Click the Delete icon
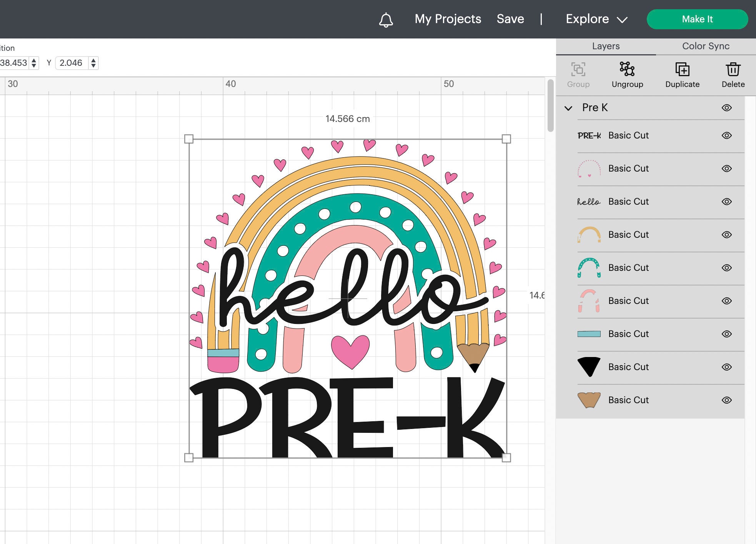756x544 pixels. [x=733, y=74]
